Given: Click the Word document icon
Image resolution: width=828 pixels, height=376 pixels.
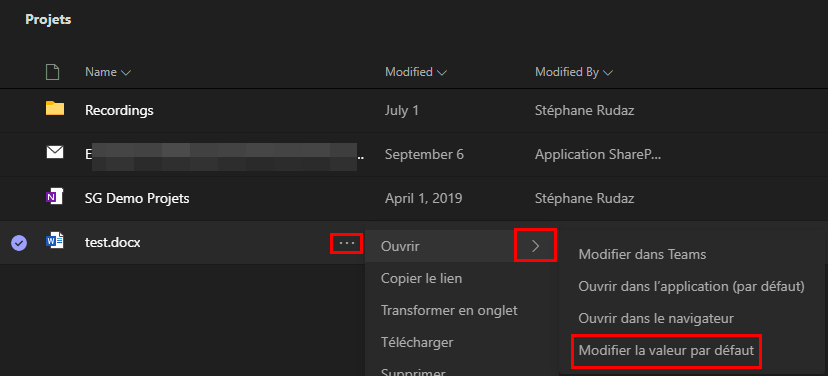Looking at the screenshot, I should pos(54,242).
